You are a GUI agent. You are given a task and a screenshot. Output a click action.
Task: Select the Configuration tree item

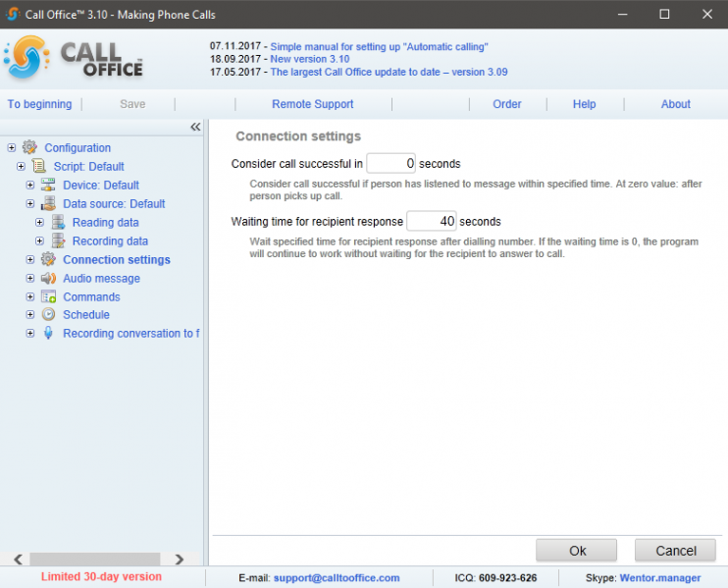pos(78,147)
